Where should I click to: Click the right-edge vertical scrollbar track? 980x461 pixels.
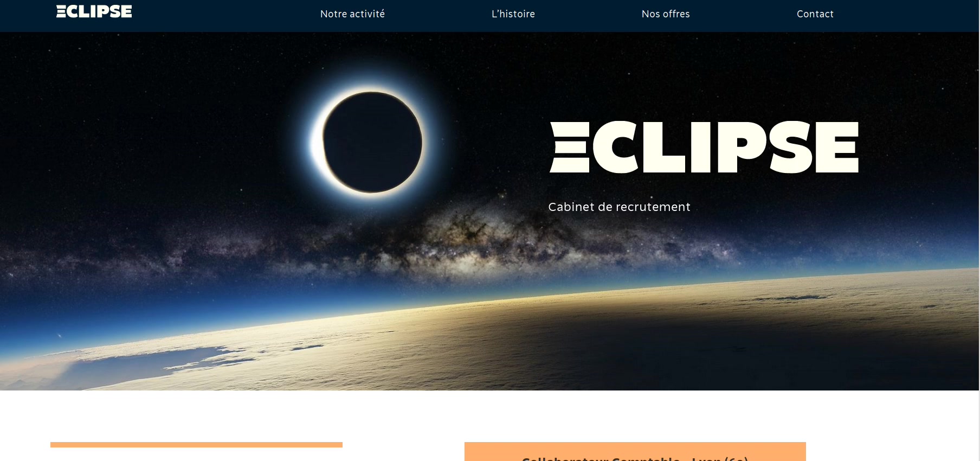pyautogui.click(x=979, y=230)
